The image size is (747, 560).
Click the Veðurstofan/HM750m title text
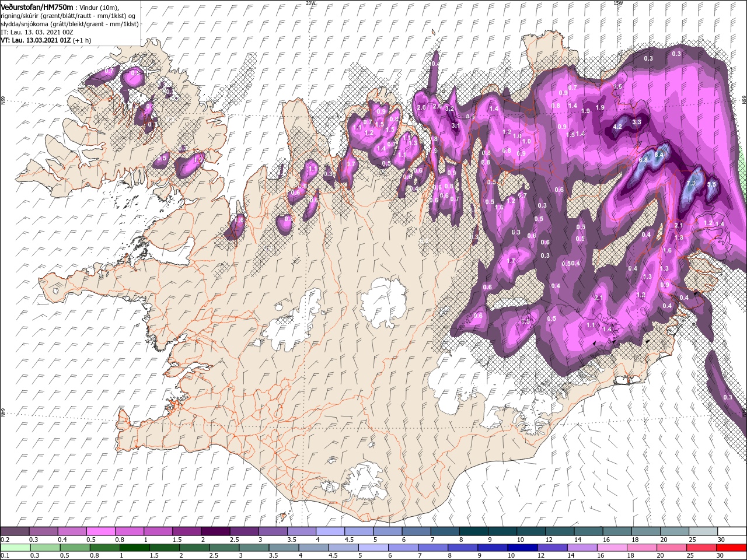pyautogui.click(x=37, y=7)
